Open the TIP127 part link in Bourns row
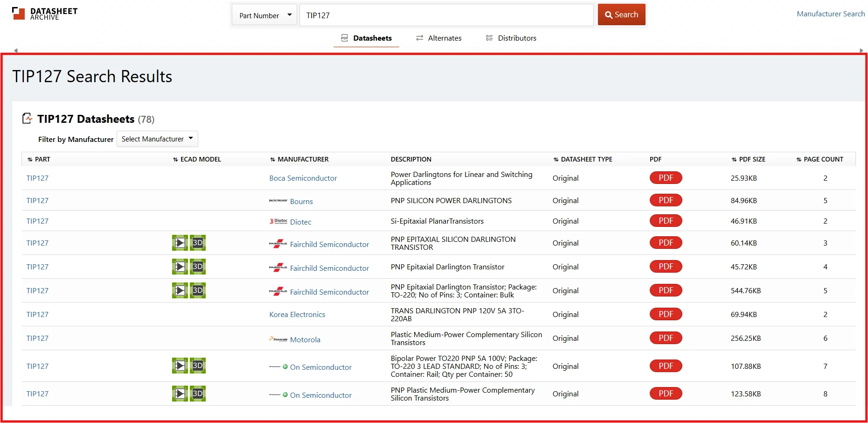This screenshot has width=868, height=423. point(37,200)
